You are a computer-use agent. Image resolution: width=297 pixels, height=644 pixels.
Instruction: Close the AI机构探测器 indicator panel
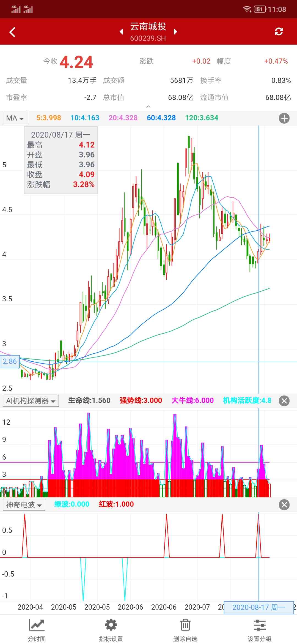click(284, 401)
